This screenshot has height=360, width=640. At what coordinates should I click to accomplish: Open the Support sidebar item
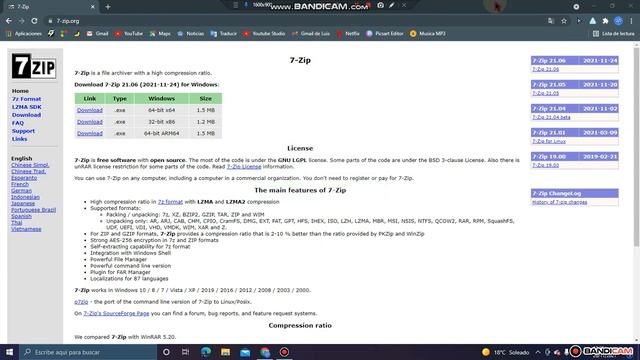point(23,131)
